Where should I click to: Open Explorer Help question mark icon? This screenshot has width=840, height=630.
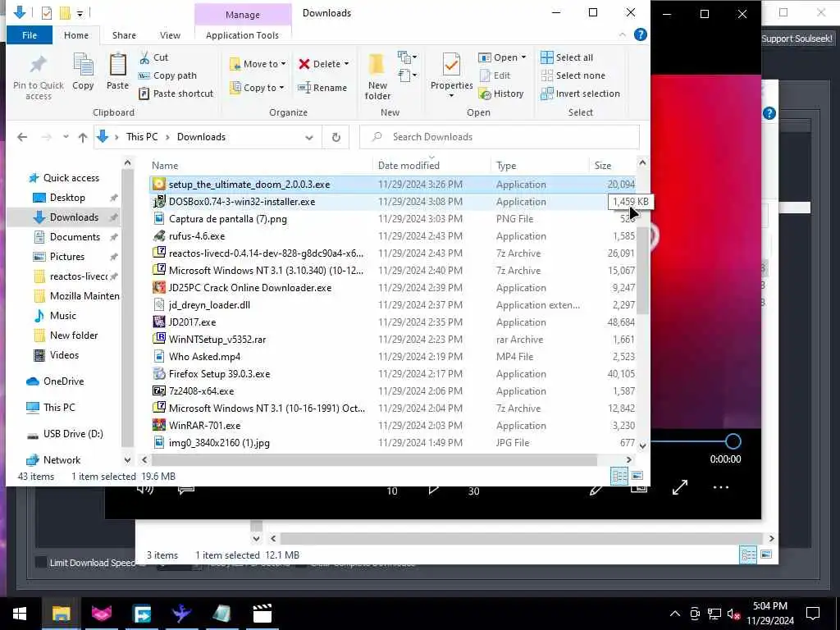click(x=640, y=34)
